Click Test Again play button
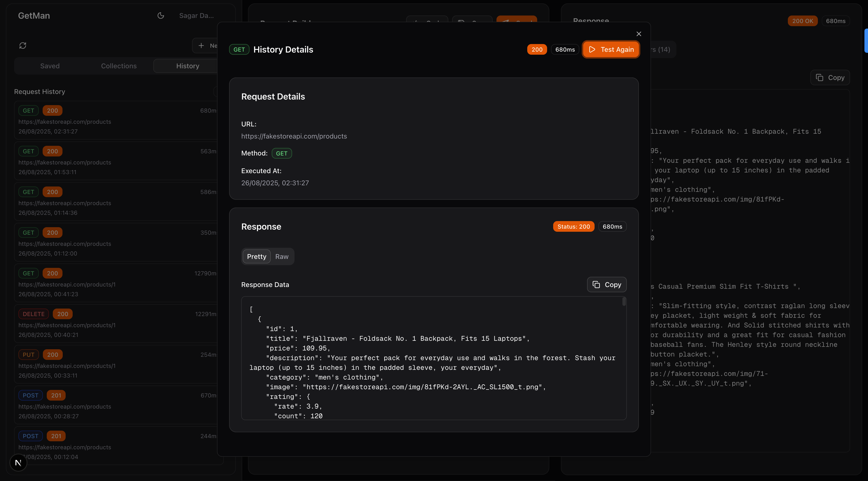This screenshot has width=868, height=481. pos(611,50)
